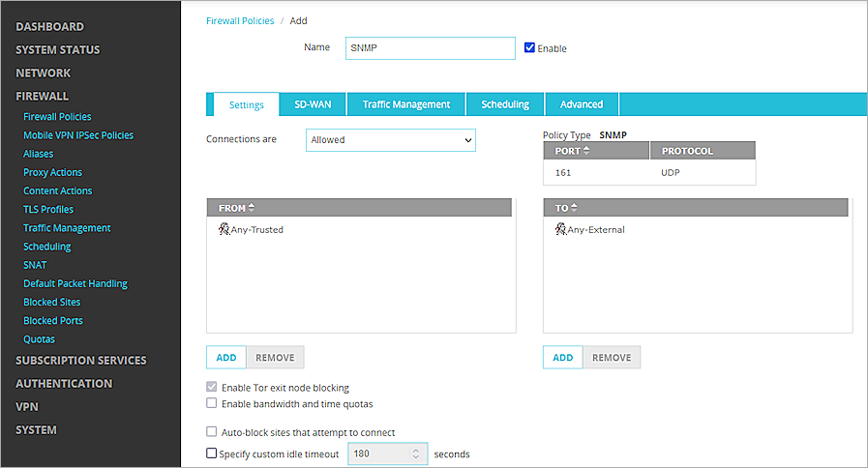Click the Any-Trusted alias icon in FROM list
This screenshot has width=868, height=468.
coord(224,229)
